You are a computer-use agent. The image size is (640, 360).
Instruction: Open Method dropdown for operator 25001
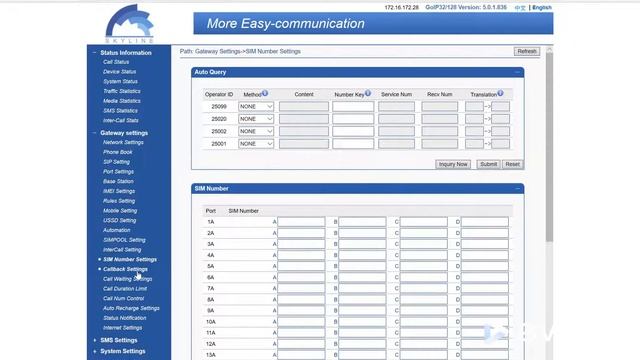[x=256, y=144]
